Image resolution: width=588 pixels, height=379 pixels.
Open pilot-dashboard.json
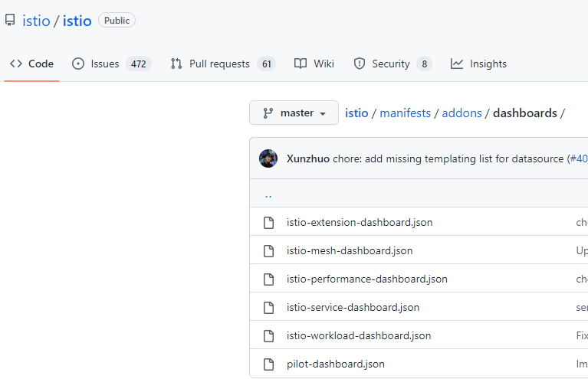pos(335,364)
